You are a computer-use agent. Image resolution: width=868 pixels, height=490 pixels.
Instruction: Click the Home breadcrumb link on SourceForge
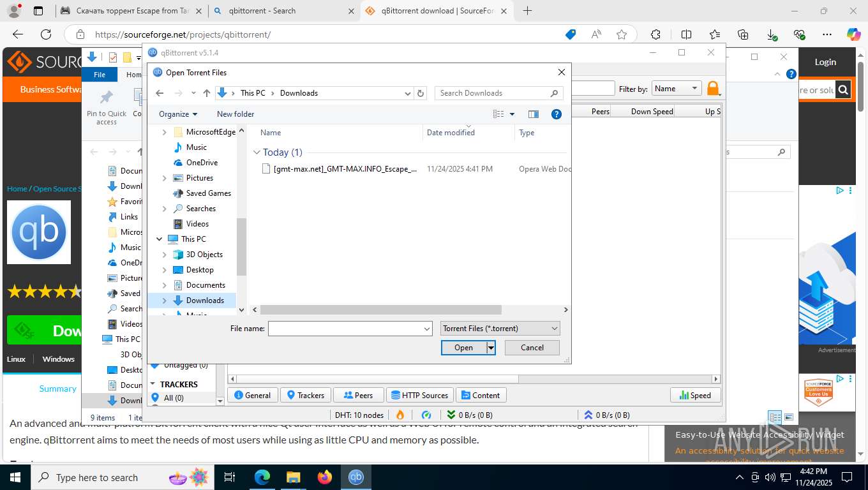17,189
